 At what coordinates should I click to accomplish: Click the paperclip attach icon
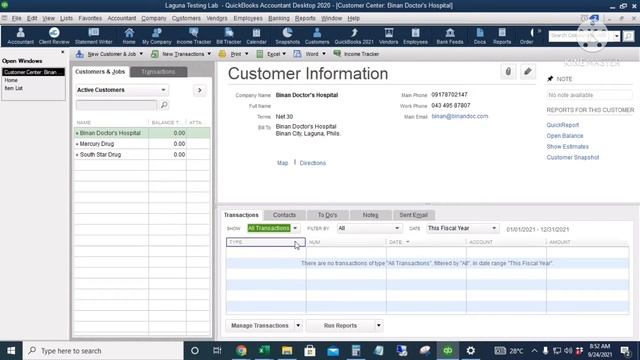[x=508, y=72]
